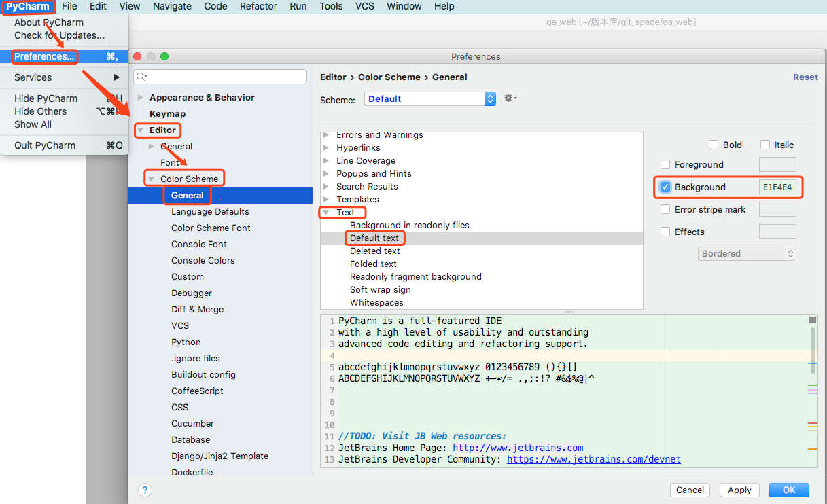Collapse the Color Scheme node arrow
This screenshot has height=504, width=827.
pyautogui.click(x=152, y=179)
